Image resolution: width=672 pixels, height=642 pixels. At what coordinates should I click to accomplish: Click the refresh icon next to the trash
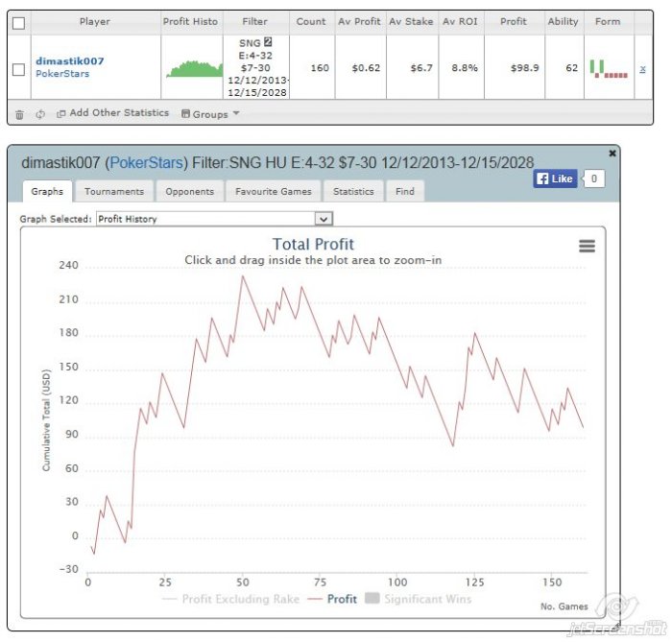tap(40, 114)
